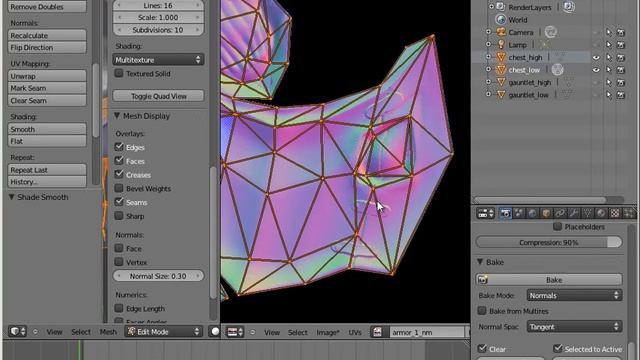This screenshot has height=360, width=640.
Task: Enable Vertex normals display checkbox
Action: [x=119, y=262]
